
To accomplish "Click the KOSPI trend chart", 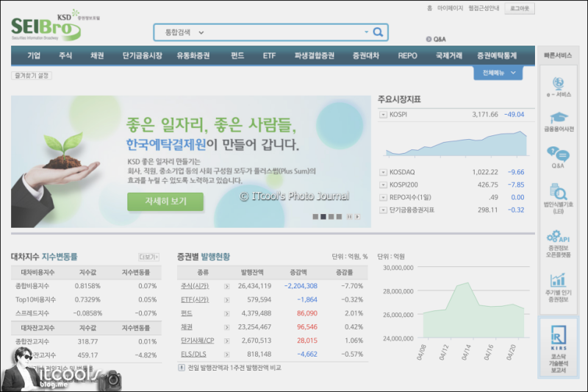I will 456,143.
